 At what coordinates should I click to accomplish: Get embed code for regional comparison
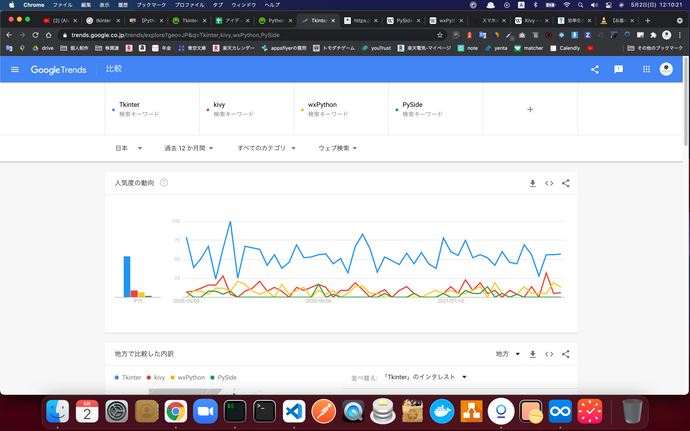click(549, 354)
